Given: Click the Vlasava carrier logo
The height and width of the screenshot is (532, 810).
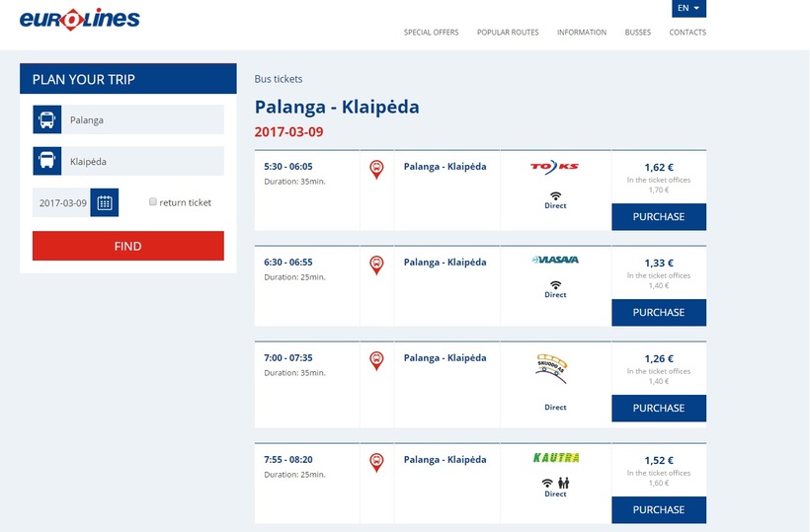Looking at the screenshot, I should coord(555,261).
